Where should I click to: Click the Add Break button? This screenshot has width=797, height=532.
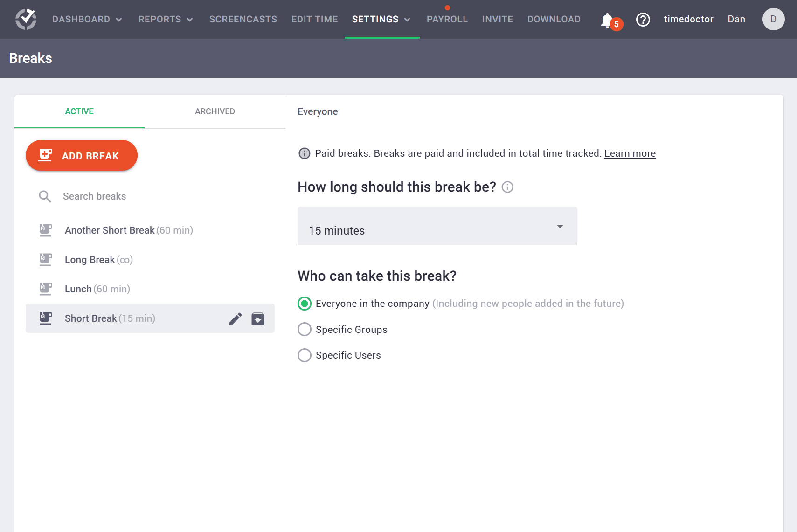pyautogui.click(x=81, y=155)
